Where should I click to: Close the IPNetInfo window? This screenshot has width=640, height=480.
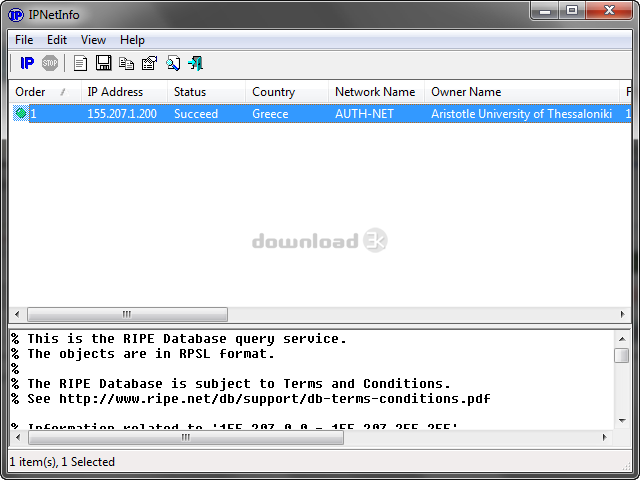pos(609,11)
